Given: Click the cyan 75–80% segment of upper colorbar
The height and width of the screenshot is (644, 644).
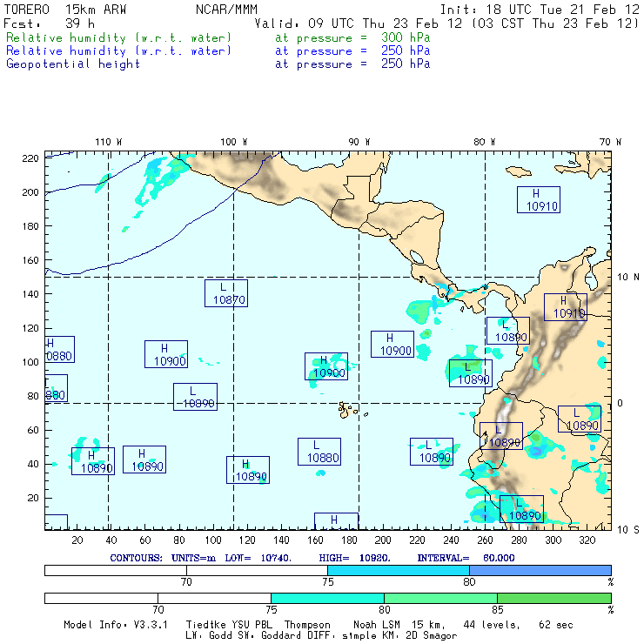Looking at the screenshot, I should [399, 571].
